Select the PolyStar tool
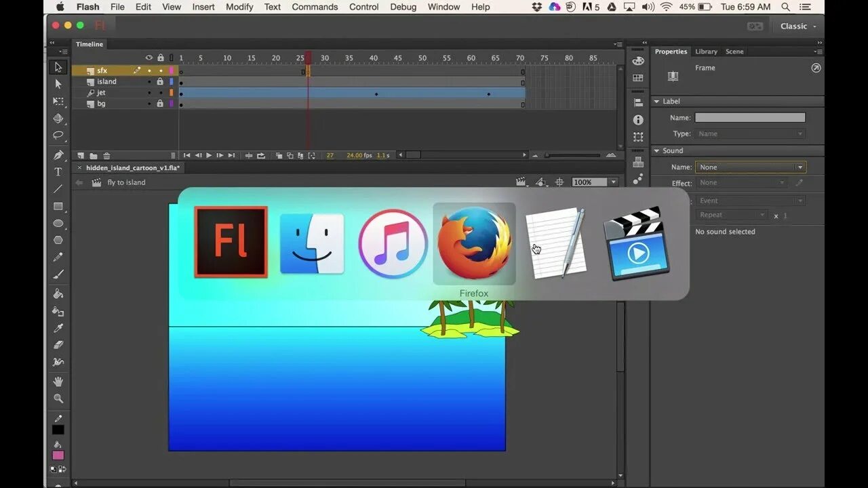 tap(58, 240)
